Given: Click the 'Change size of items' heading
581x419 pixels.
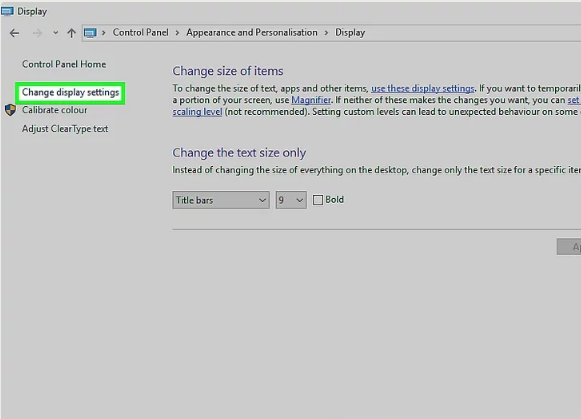Looking at the screenshot, I should (228, 71).
